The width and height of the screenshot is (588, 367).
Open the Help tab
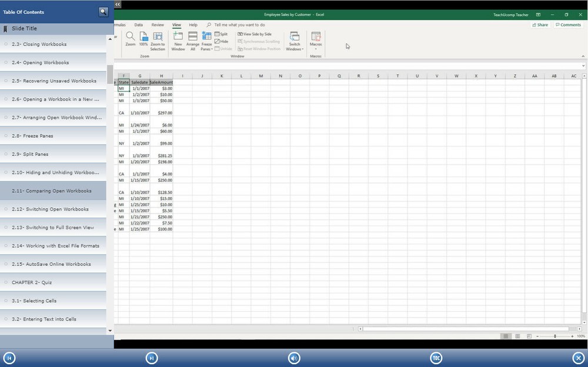click(193, 25)
